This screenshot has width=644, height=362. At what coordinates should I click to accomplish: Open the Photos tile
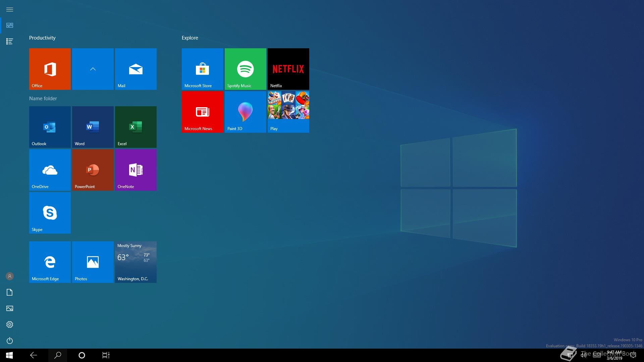click(93, 262)
